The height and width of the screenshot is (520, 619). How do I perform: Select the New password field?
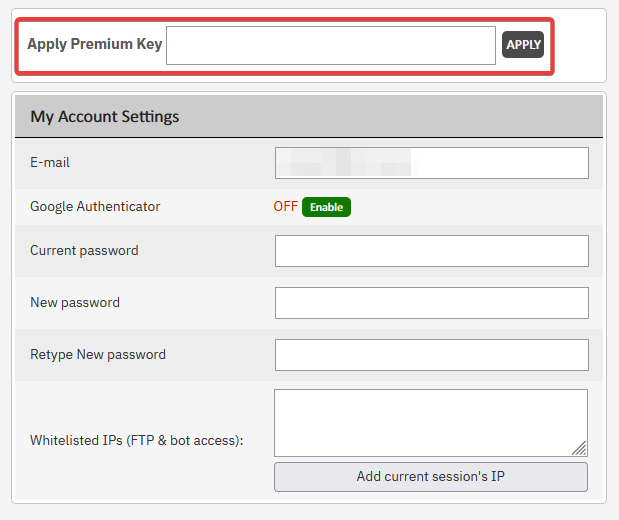(x=431, y=303)
